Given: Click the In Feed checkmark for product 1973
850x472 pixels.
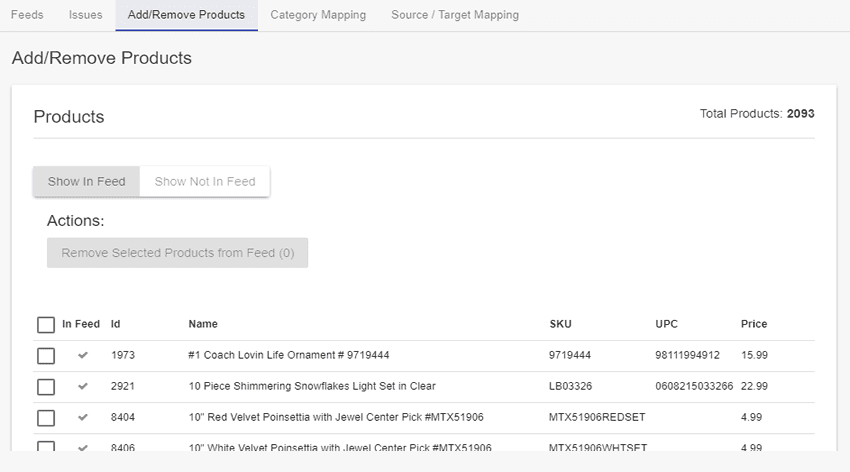Looking at the screenshot, I should pos(82,355).
